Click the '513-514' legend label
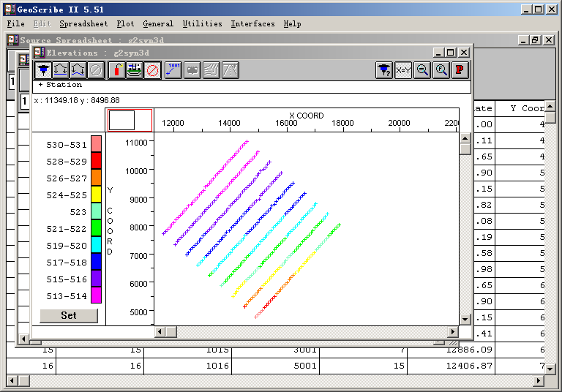Screen dimensions: 562x392 [67, 296]
